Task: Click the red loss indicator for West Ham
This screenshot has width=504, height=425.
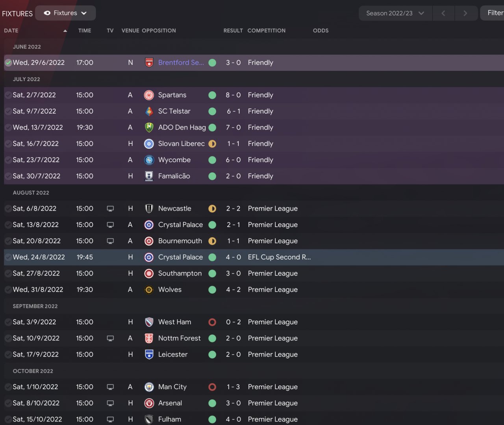Action: (212, 322)
